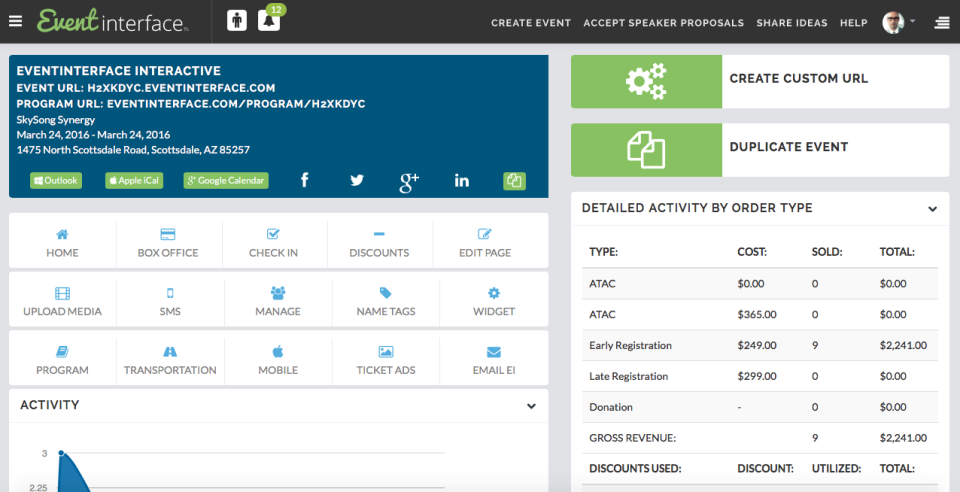Click the green copy icon in banner

(514, 181)
